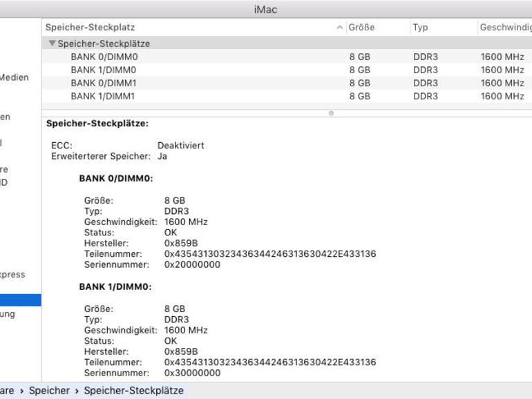The width and height of the screenshot is (532, 399).
Task: Click Erweiterterer Speicher value Ja
Action: click(x=162, y=156)
